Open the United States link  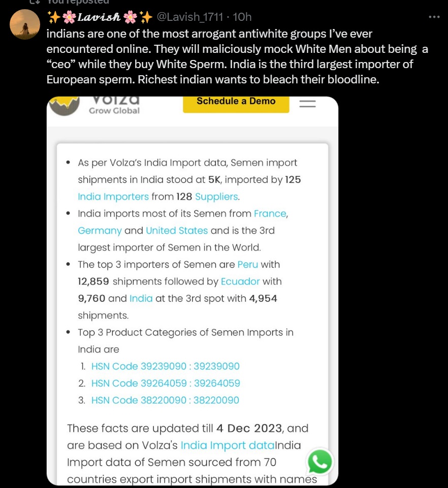point(177,231)
